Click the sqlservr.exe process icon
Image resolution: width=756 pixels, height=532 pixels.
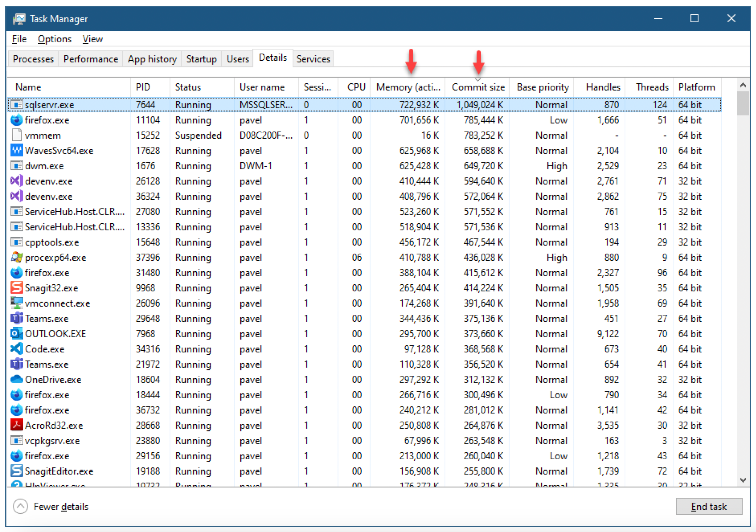coord(17,105)
